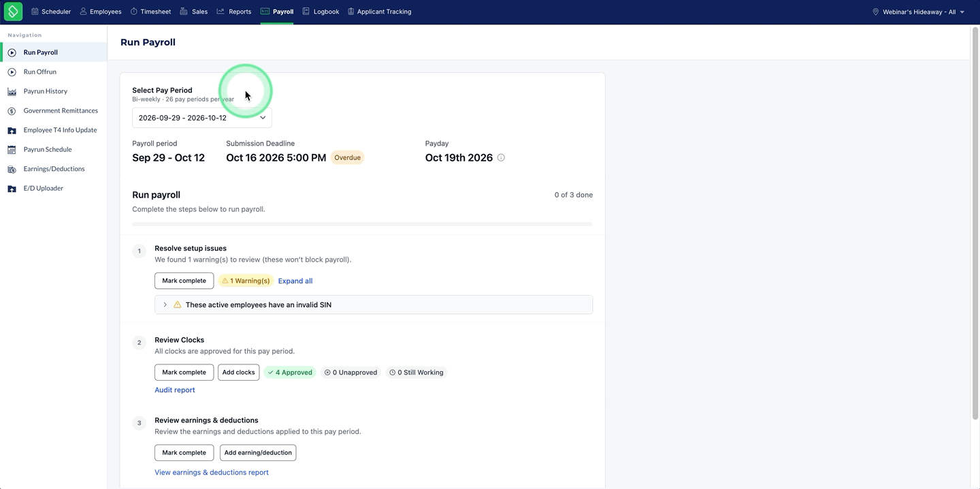
Task: Click the Logbook icon in the top bar
Action: [306, 12]
